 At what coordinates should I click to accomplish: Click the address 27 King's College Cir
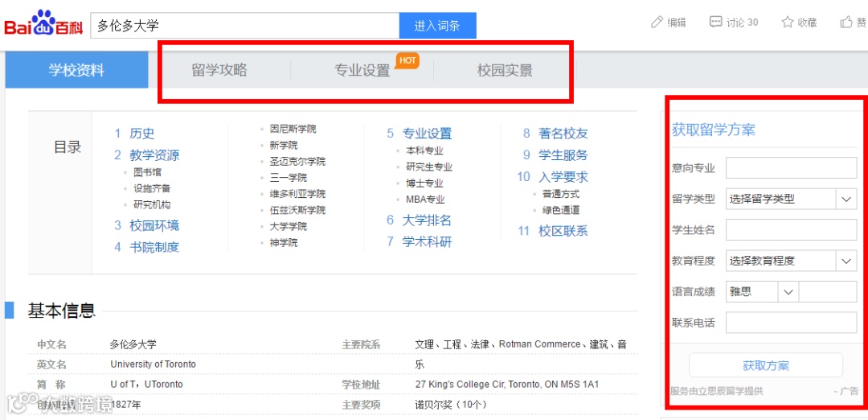tap(506, 384)
